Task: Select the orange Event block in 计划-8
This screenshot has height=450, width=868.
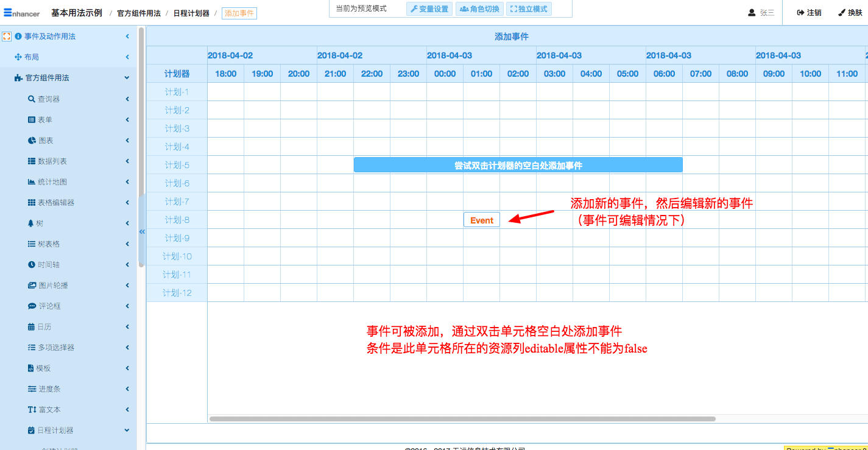Action: [481, 220]
